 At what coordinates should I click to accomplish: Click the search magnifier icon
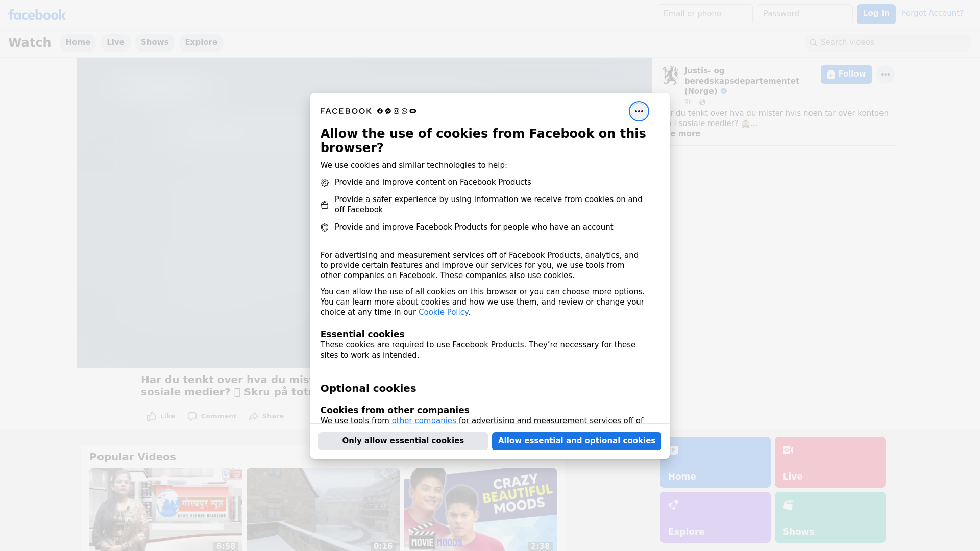point(814,43)
